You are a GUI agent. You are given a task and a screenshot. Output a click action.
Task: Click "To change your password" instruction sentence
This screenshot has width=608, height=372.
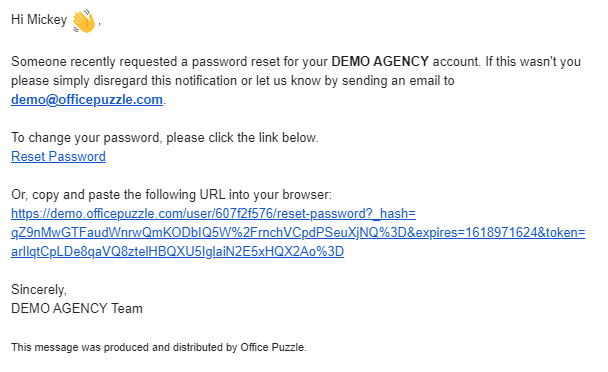164,137
